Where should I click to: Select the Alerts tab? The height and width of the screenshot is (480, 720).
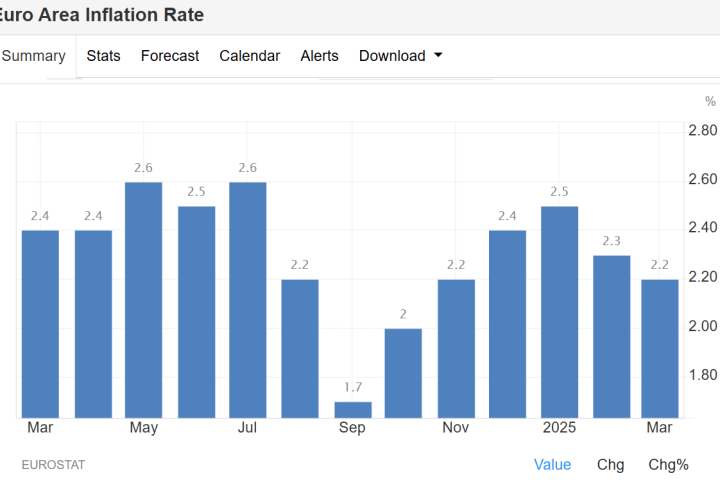coord(319,56)
